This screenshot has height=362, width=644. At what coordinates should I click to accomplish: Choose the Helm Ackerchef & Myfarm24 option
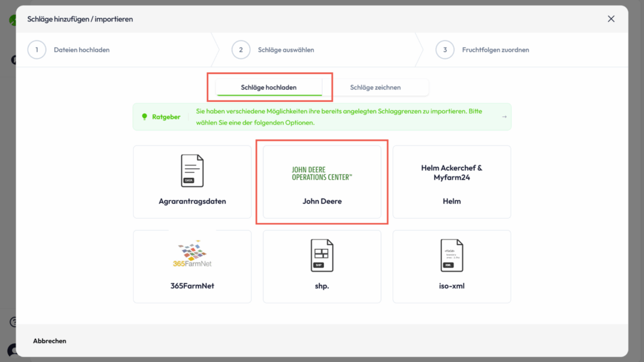coord(452,182)
